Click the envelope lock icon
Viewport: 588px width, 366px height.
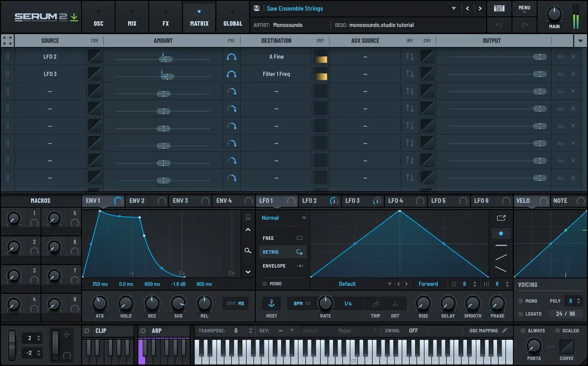(248, 217)
